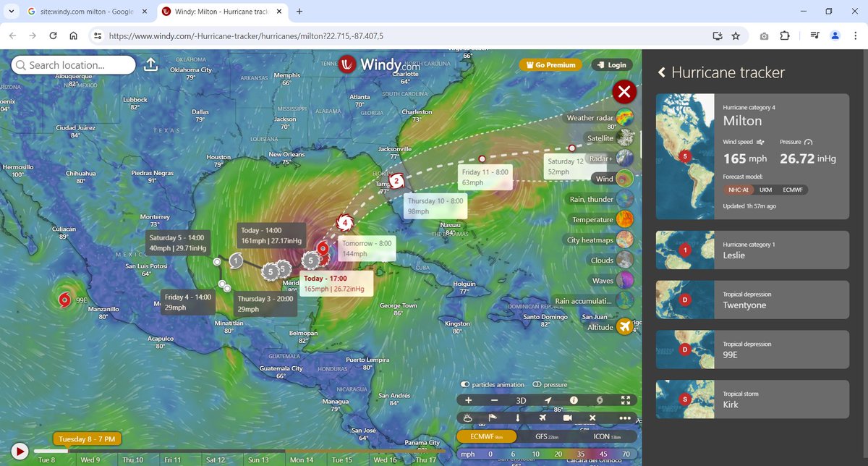
Task: Click the browser address bar URL
Action: 246,35
